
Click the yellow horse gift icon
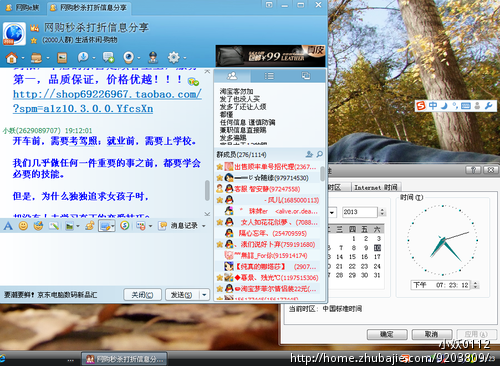[90, 226]
